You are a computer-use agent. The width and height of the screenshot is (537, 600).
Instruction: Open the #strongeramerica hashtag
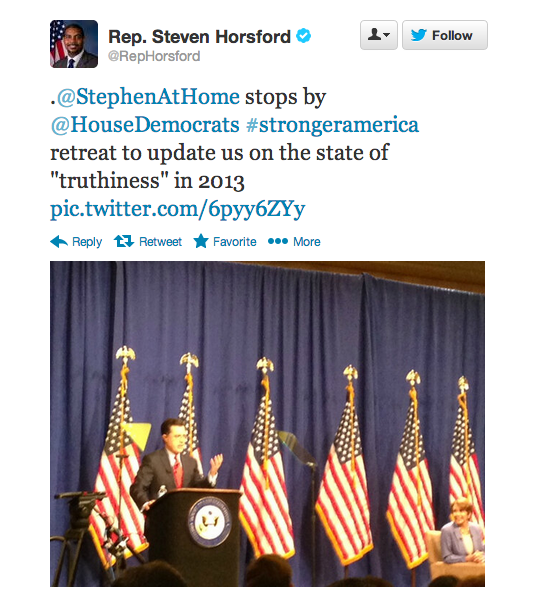coord(332,125)
